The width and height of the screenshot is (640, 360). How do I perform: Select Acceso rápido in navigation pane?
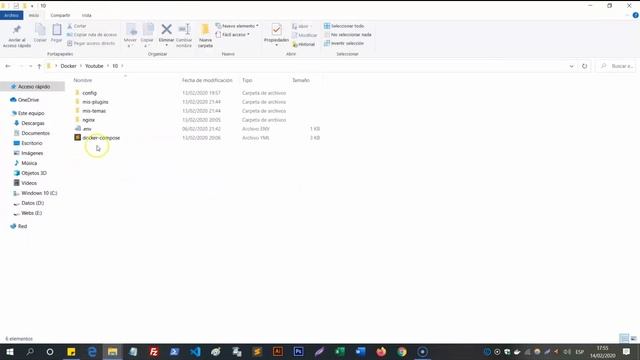pos(34,87)
